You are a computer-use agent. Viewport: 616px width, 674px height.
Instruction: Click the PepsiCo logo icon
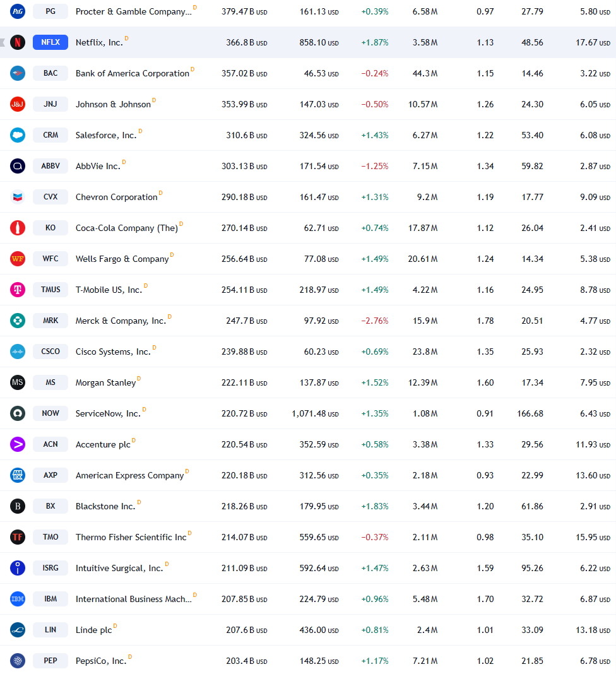click(18, 661)
